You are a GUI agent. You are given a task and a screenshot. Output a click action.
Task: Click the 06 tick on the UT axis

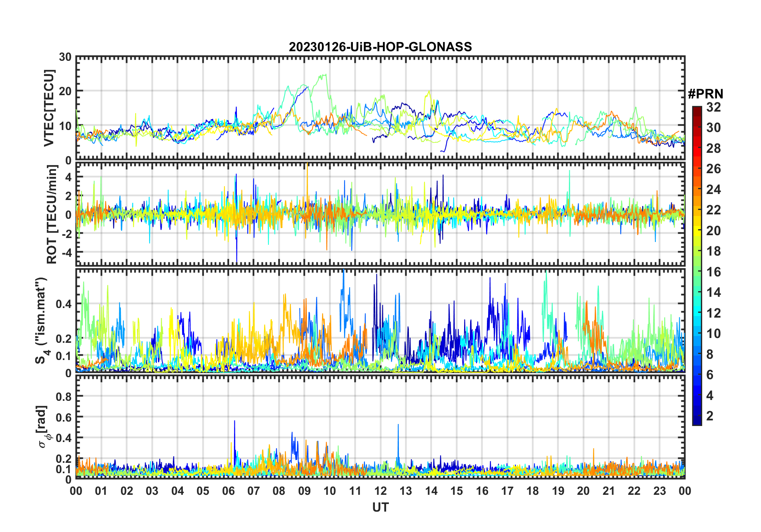coord(228,491)
